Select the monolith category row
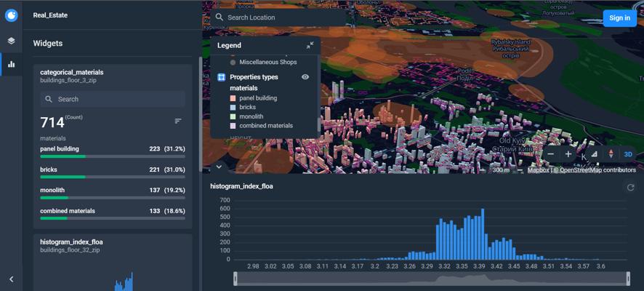Screen dimensions: 644x291 pos(113,194)
